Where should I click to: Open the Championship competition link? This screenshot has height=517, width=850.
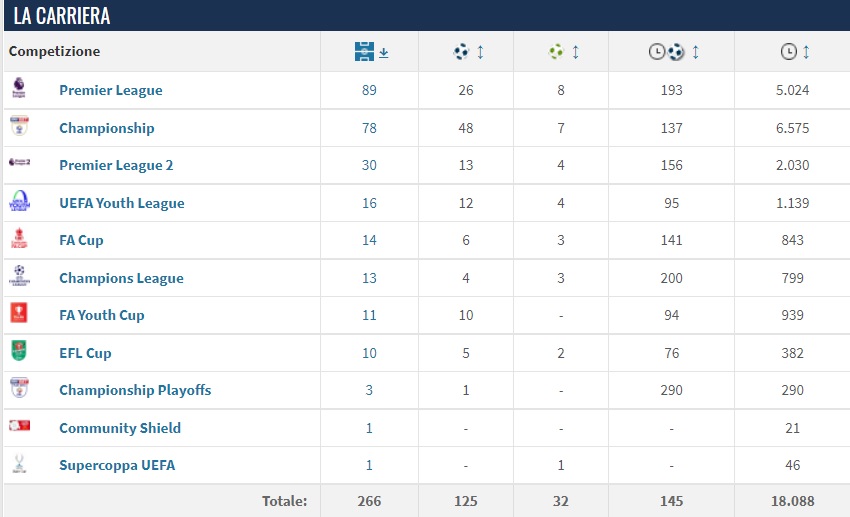[106, 128]
